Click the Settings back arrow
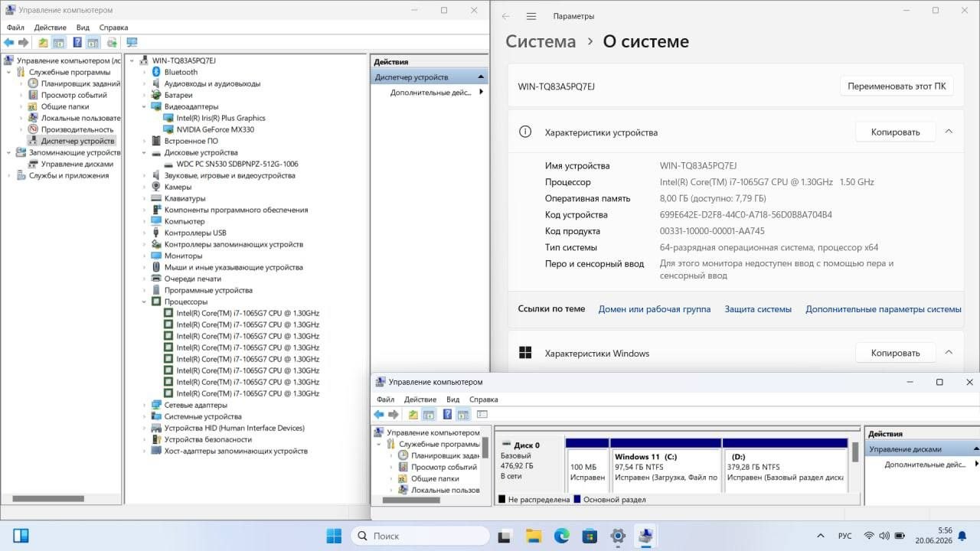 [x=506, y=16]
